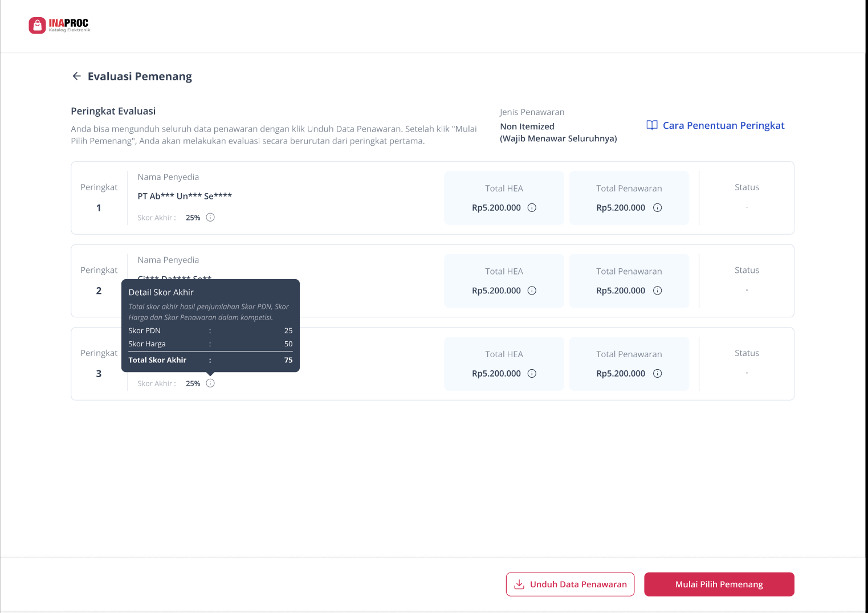
Task: Open Total HEA info icon for rank 1
Action: click(532, 207)
